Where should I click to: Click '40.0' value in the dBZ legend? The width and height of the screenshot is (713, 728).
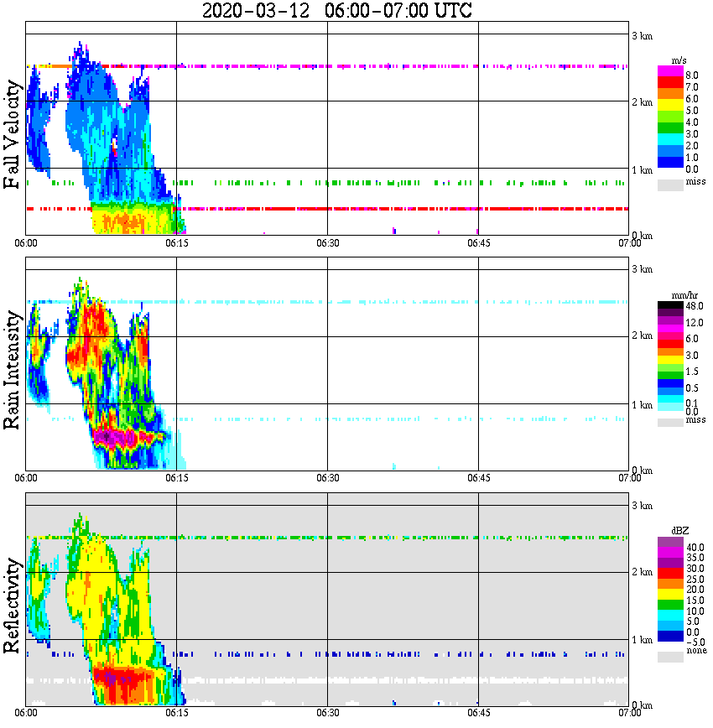click(695, 548)
